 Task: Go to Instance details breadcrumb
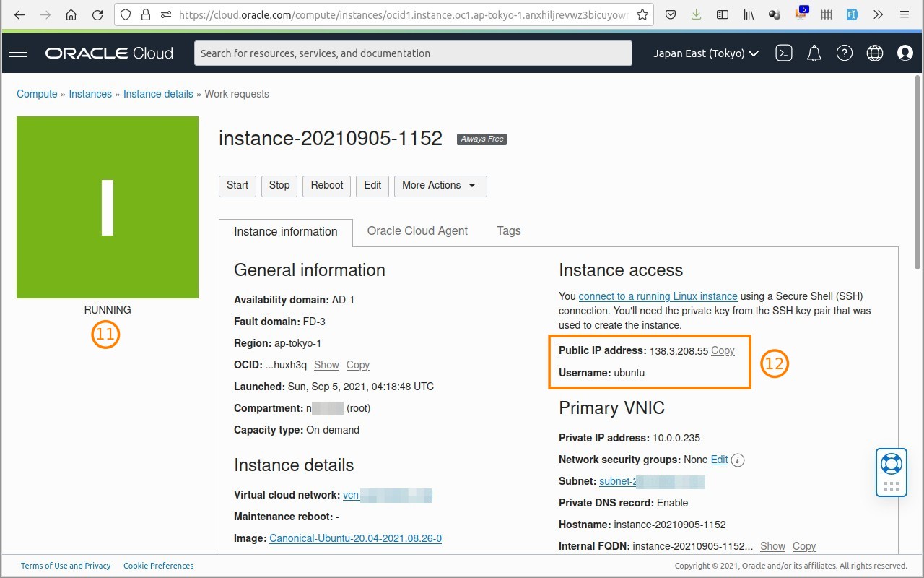pos(158,94)
